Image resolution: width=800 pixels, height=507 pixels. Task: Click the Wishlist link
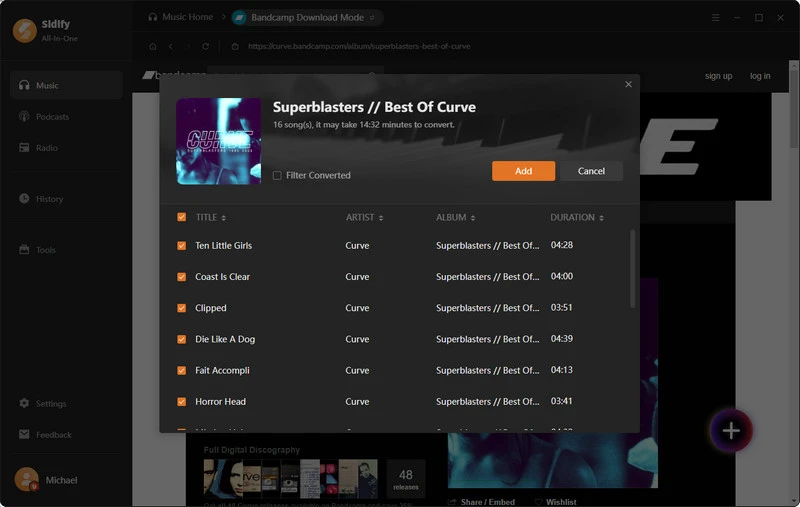coord(556,502)
